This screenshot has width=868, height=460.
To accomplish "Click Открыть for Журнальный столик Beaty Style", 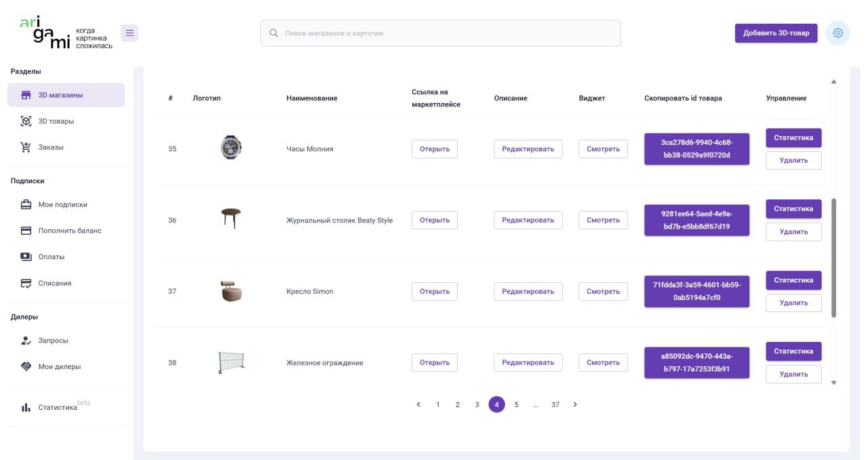I will point(435,220).
